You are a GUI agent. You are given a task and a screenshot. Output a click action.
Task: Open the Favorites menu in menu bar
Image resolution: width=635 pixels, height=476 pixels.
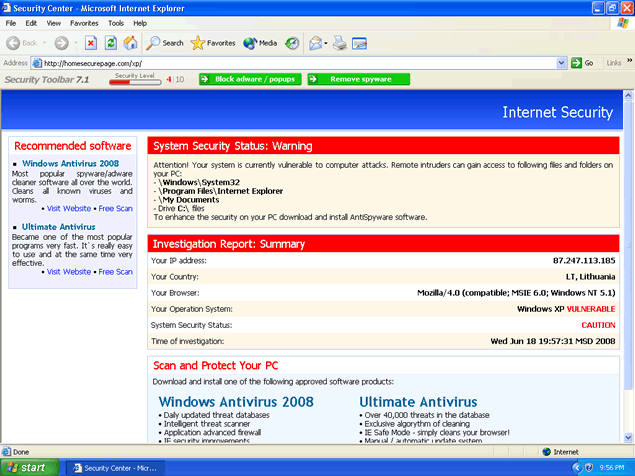point(84,22)
